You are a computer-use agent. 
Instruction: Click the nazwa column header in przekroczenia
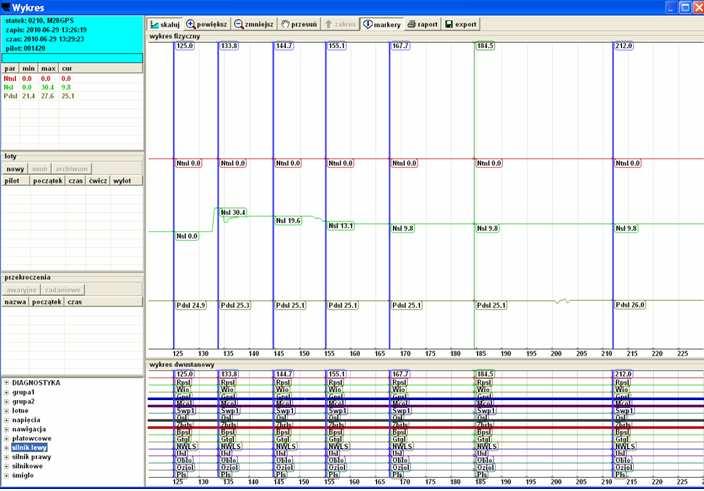click(15, 302)
